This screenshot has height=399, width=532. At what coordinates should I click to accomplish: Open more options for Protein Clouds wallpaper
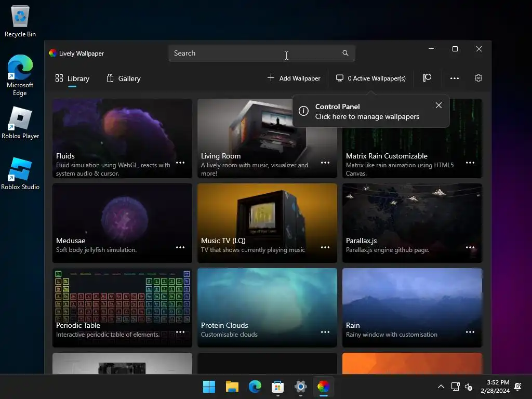click(x=325, y=332)
